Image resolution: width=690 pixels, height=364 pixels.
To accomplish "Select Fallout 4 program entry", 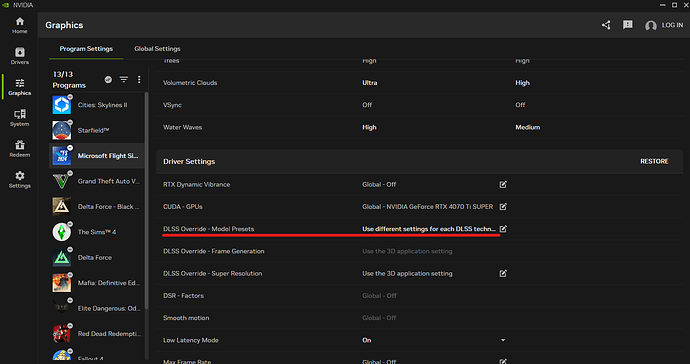I will [x=97, y=356].
